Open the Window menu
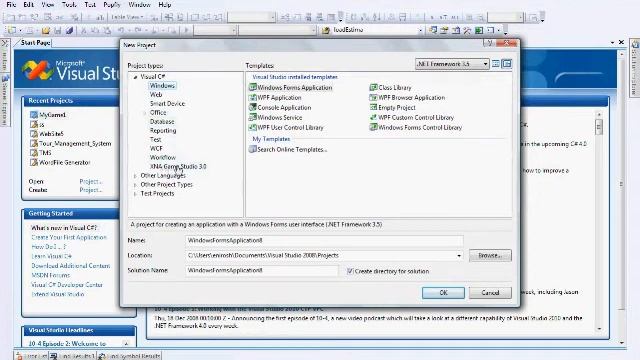The width and height of the screenshot is (640, 360). [140, 4]
